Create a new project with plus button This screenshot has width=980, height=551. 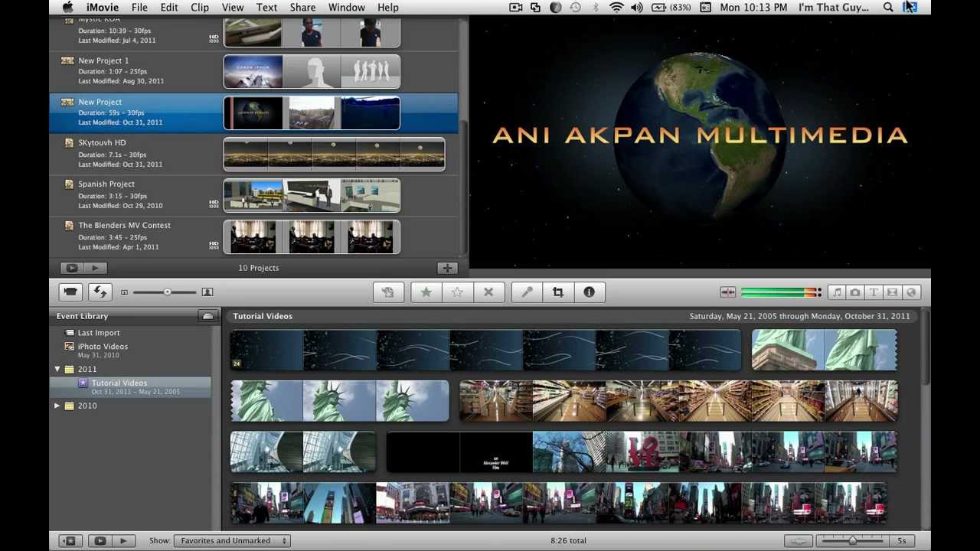pos(447,268)
